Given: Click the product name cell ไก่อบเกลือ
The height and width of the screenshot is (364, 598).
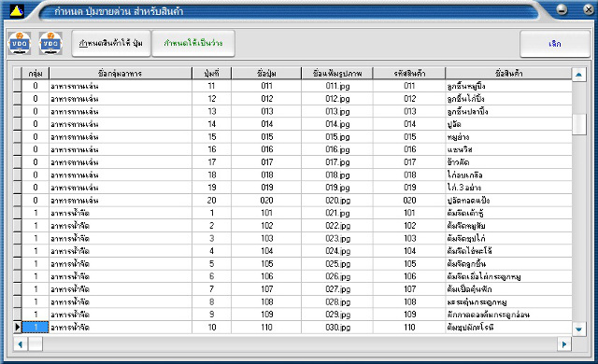Looking at the screenshot, I should 508,175.
